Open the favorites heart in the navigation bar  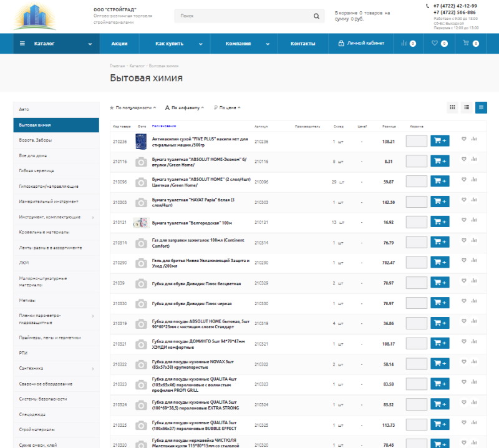(435, 43)
